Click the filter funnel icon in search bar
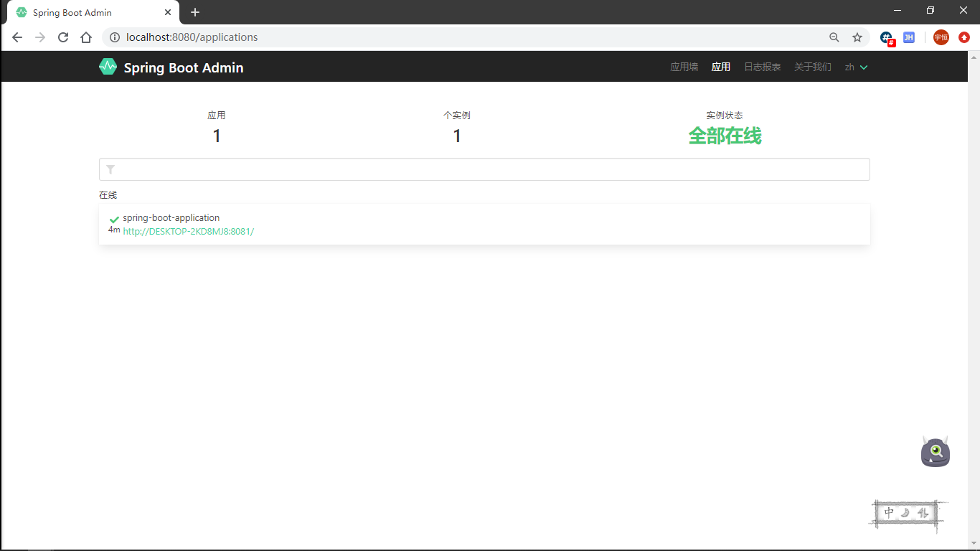 pos(110,169)
